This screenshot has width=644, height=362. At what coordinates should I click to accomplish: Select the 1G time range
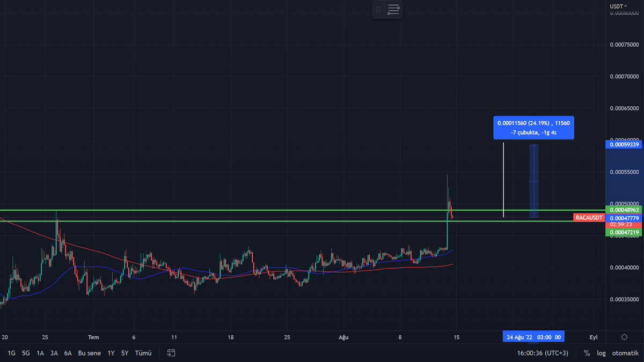pyautogui.click(x=11, y=353)
